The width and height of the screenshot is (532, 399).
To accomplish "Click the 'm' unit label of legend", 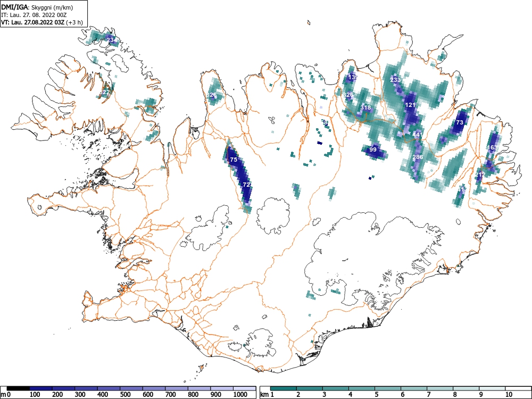I will click(3, 395).
